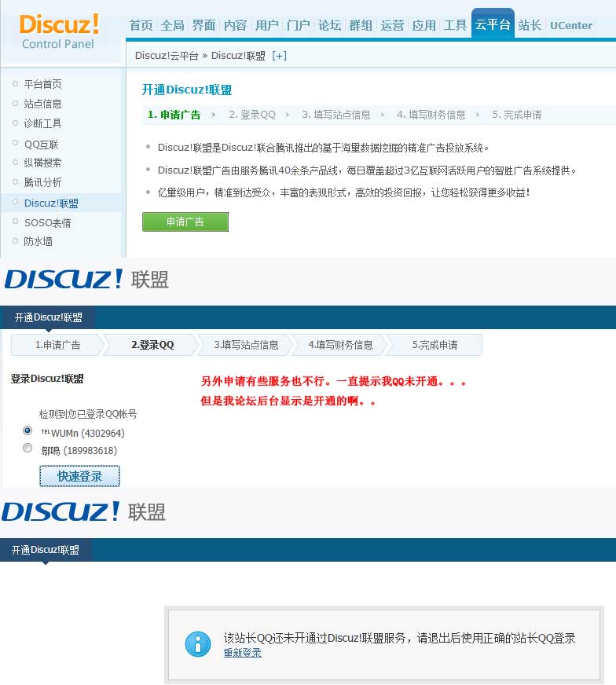This screenshot has width=616, height=685.
Task: Click the 检测到您已登录QQ帐号 text
Action: (x=88, y=414)
